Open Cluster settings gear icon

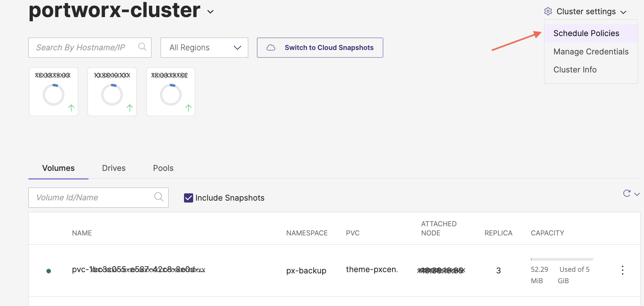[548, 11]
